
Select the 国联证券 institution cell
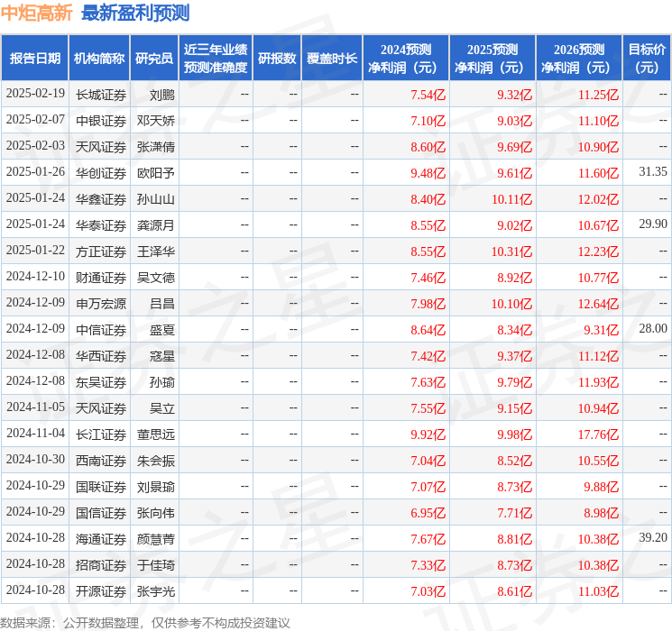pos(101,487)
